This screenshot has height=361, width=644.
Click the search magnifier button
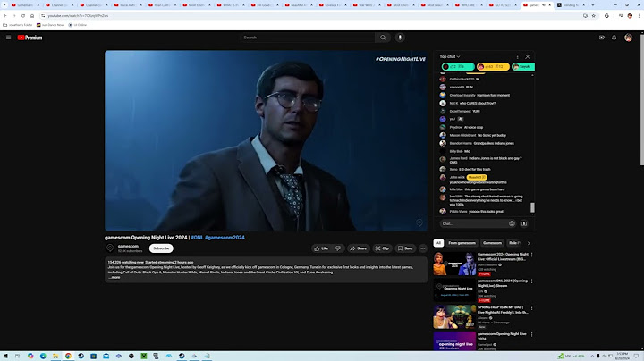click(x=383, y=38)
